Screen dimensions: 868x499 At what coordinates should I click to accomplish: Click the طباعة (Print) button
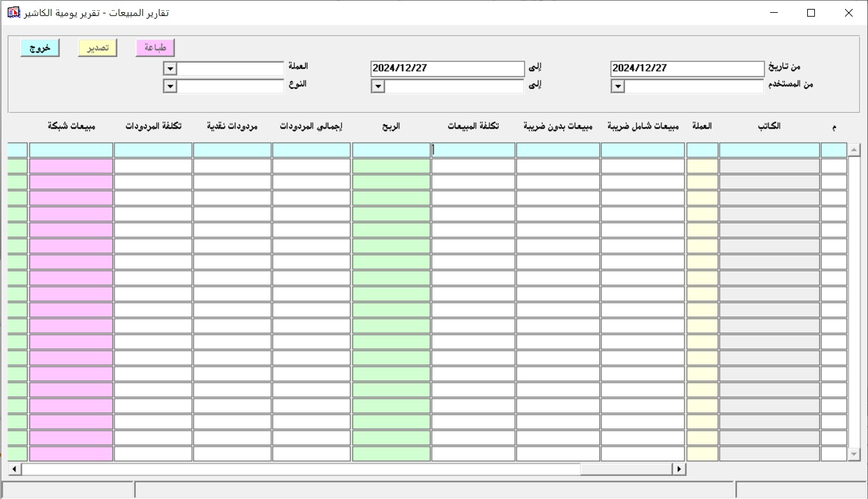(155, 48)
